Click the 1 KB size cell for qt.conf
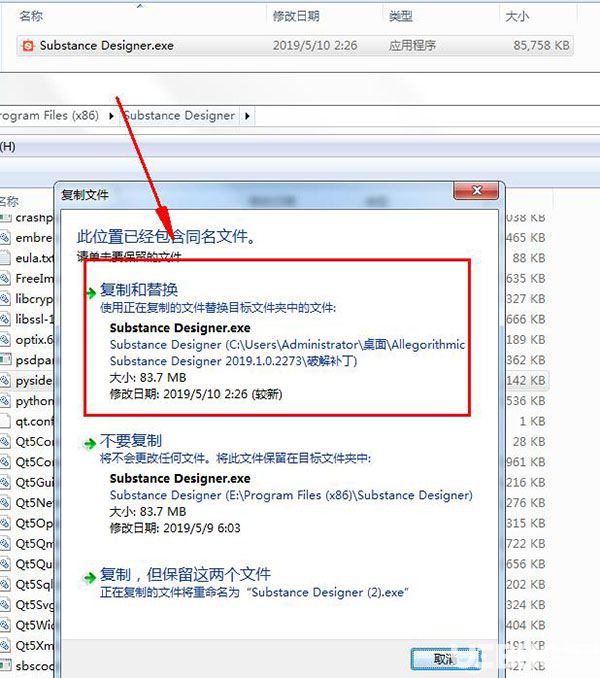Image resolution: width=600 pixels, height=678 pixels. click(x=532, y=421)
